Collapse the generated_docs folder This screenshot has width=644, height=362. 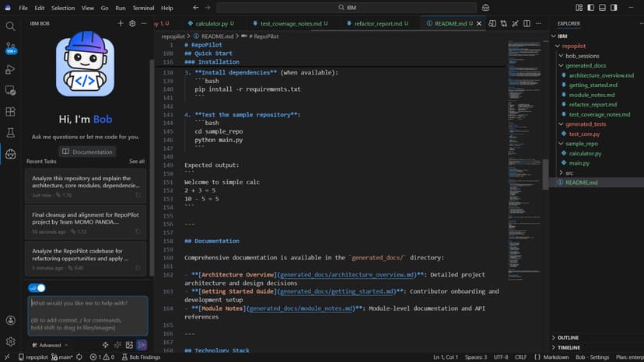(x=561, y=66)
